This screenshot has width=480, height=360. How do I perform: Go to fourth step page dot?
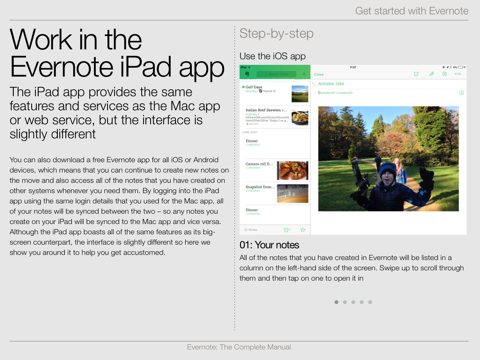[362, 302]
